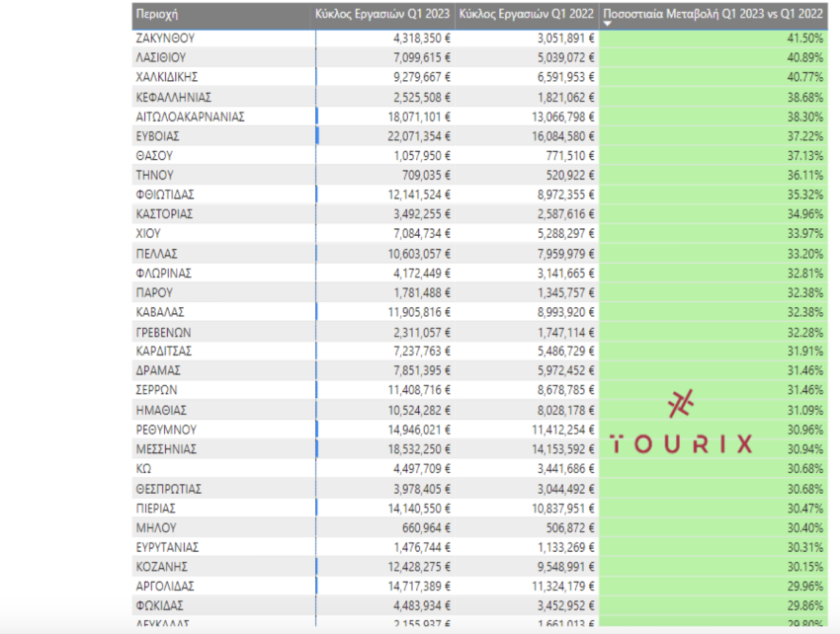Viewport: 840px width, 634px height.
Task: Click the 14,946,021 € Q1 2023 value
Action: [x=419, y=430]
